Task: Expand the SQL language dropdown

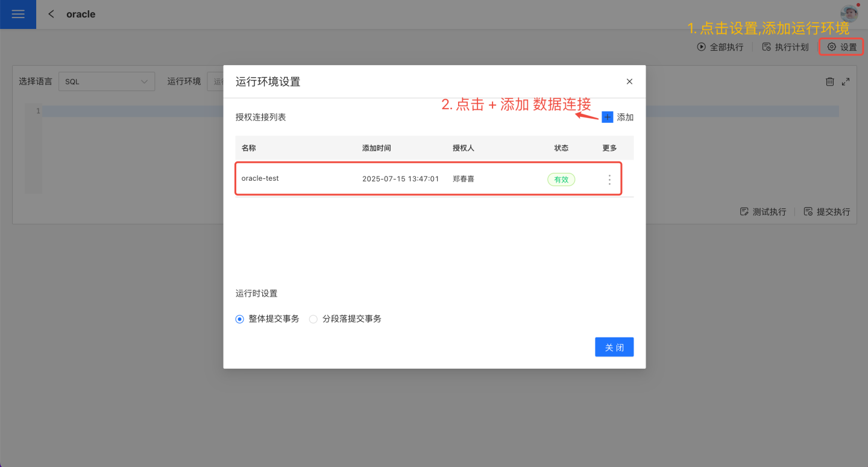Action: [x=107, y=81]
